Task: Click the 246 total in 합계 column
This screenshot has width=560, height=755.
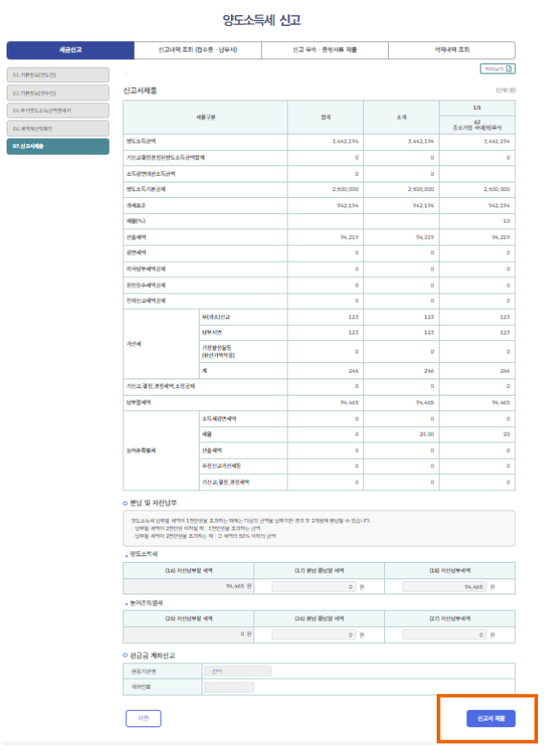Action: coord(354,371)
